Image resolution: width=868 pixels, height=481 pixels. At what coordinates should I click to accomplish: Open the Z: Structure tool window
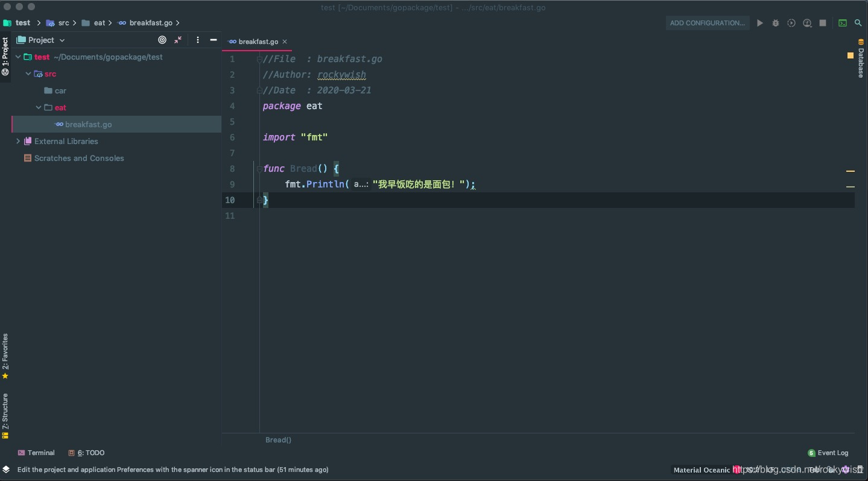coord(5,416)
